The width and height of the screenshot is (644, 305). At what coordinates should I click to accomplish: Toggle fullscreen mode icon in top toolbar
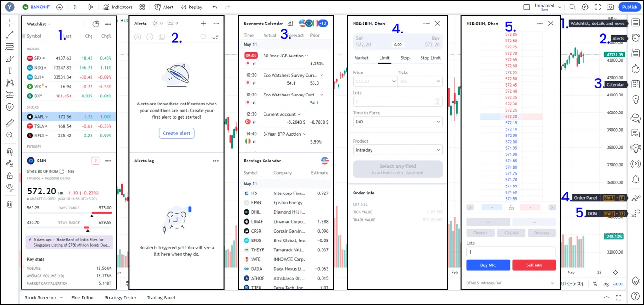598,7
